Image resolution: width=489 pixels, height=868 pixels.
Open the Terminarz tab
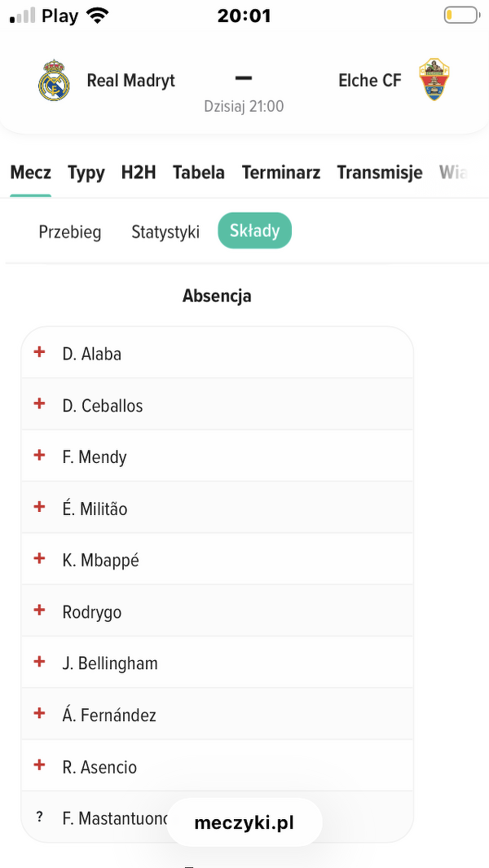281,173
